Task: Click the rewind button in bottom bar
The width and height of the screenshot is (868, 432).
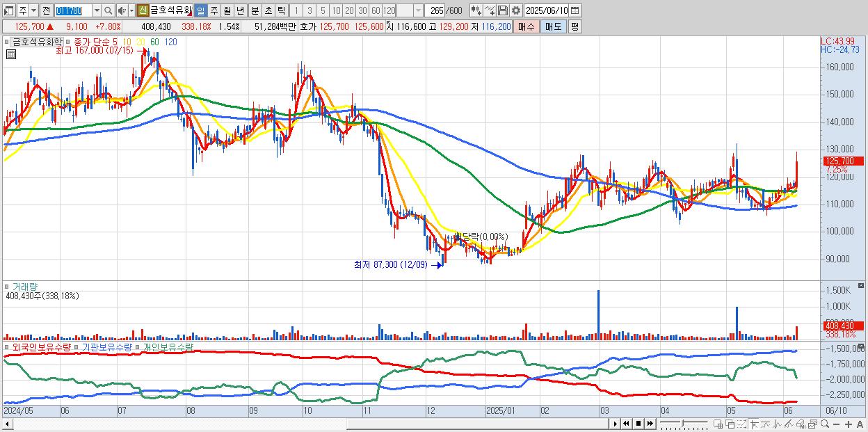Action: (626, 424)
